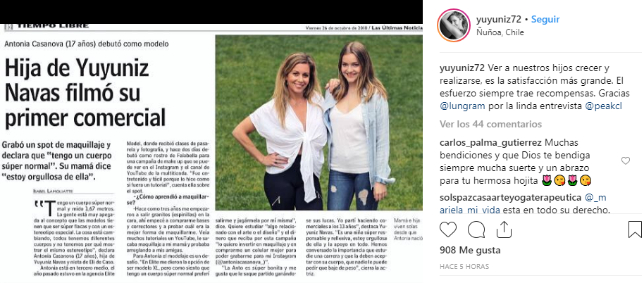Image resolution: width=644 pixels, height=283 pixels.
Task: Like the carlos_palma_gutierrez comment heart
Action: pos(626,161)
